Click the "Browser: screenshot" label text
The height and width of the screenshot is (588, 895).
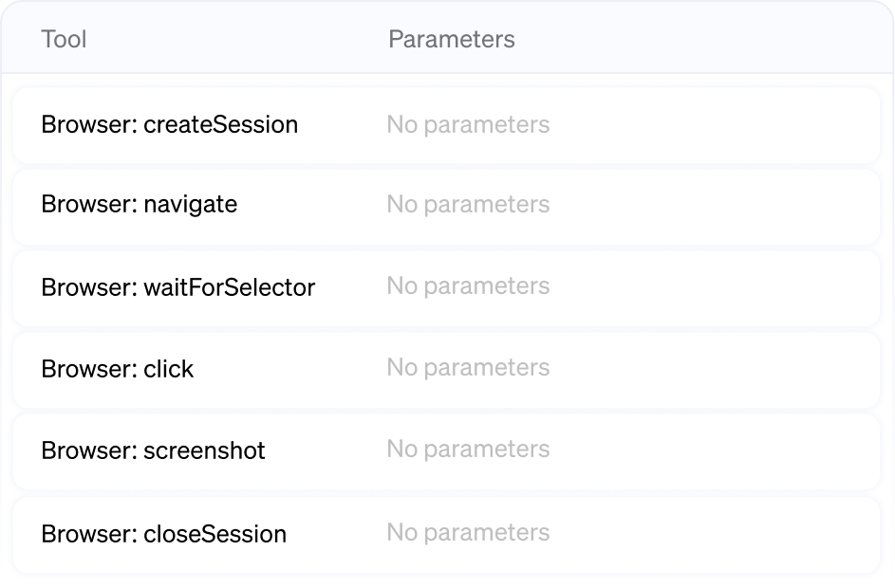(x=153, y=450)
